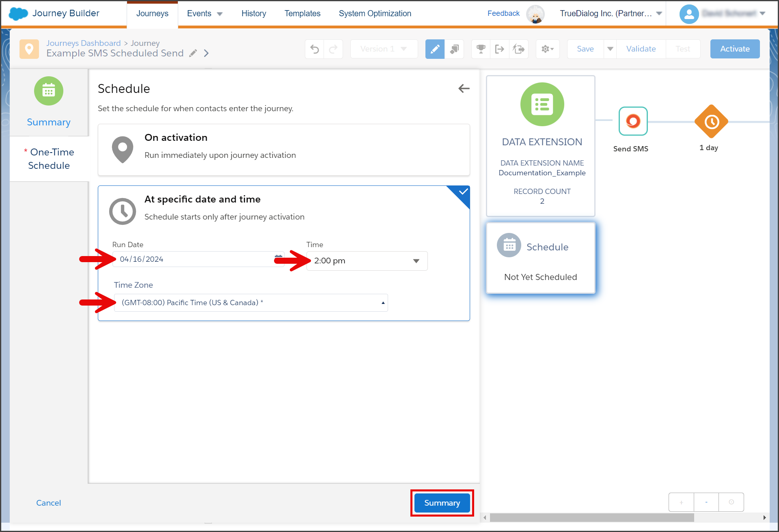Expand the Save options arrow
Viewport: 779px width, 532px height.
pyautogui.click(x=610, y=49)
